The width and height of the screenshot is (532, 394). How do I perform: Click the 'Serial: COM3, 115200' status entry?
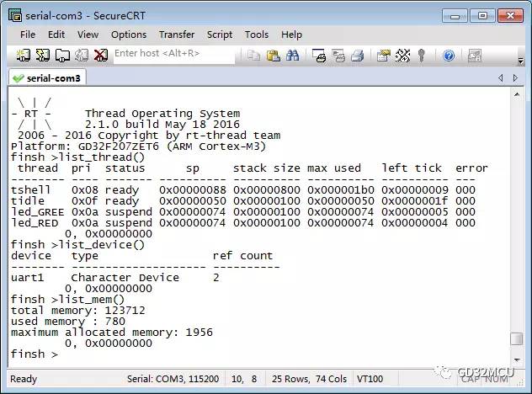tap(173, 379)
